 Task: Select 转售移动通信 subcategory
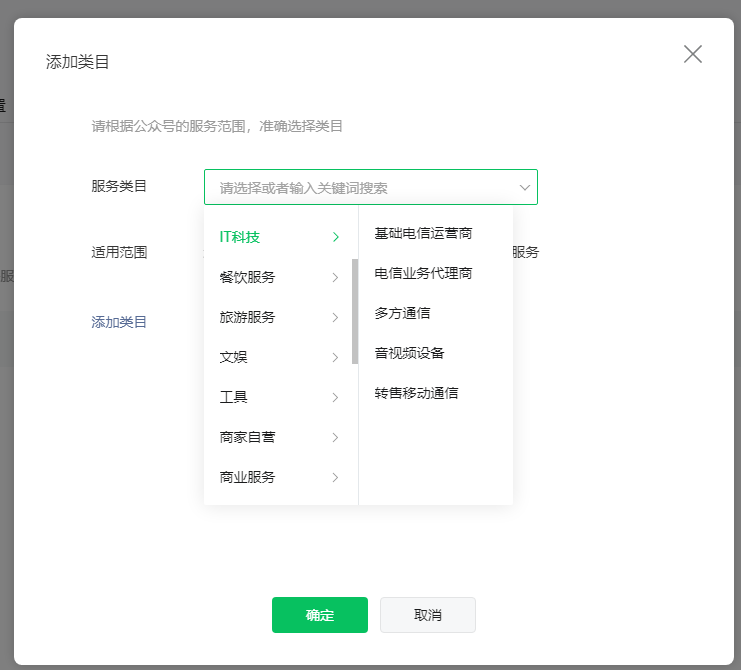pyautogui.click(x=416, y=393)
